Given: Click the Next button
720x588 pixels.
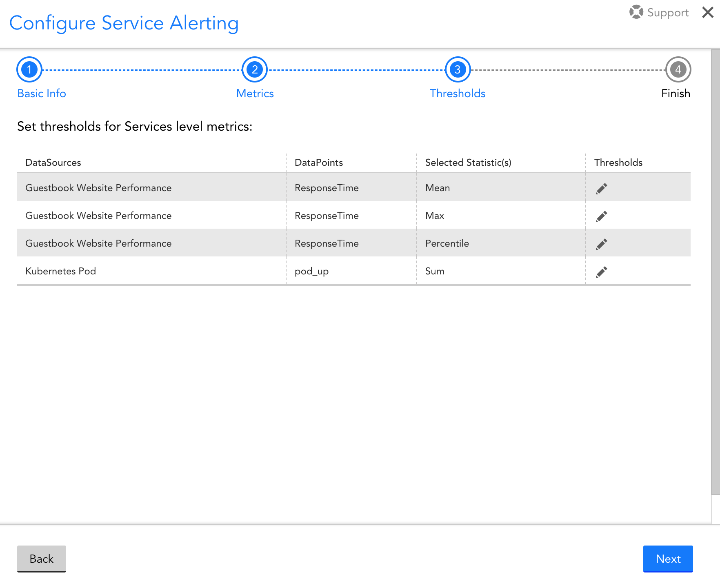Looking at the screenshot, I should (668, 559).
